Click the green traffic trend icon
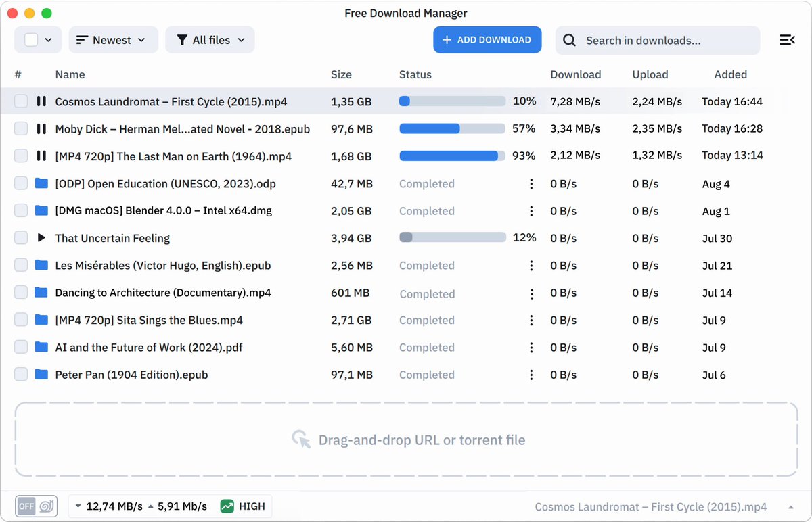The width and height of the screenshot is (812, 522). pyautogui.click(x=227, y=506)
